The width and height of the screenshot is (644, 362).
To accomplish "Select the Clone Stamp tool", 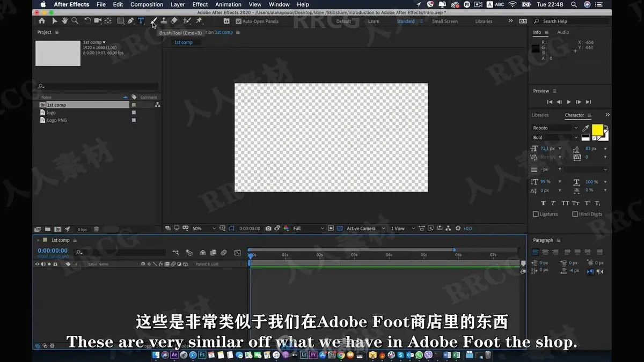I will pos(164,21).
